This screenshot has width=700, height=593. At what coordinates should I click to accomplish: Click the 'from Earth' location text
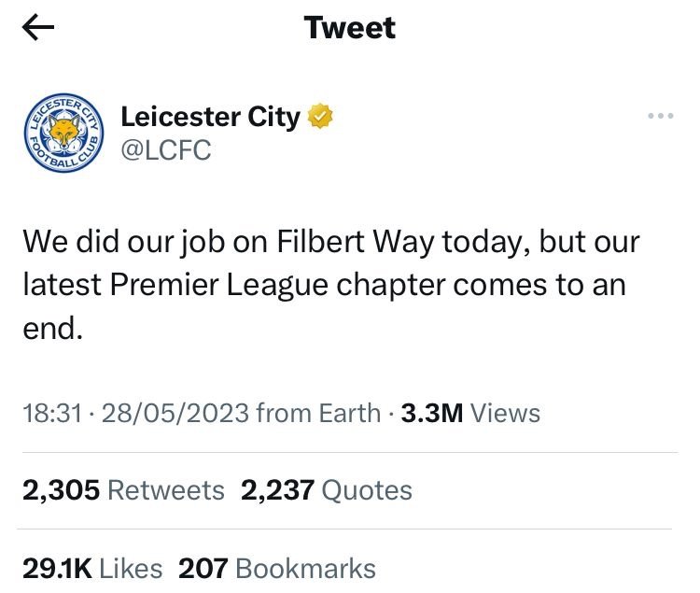pyautogui.click(x=318, y=413)
